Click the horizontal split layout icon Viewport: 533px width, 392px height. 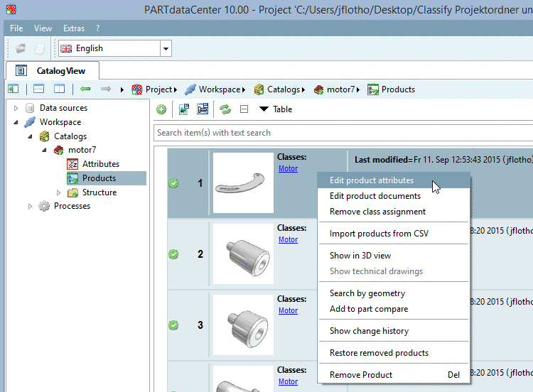[x=38, y=89]
